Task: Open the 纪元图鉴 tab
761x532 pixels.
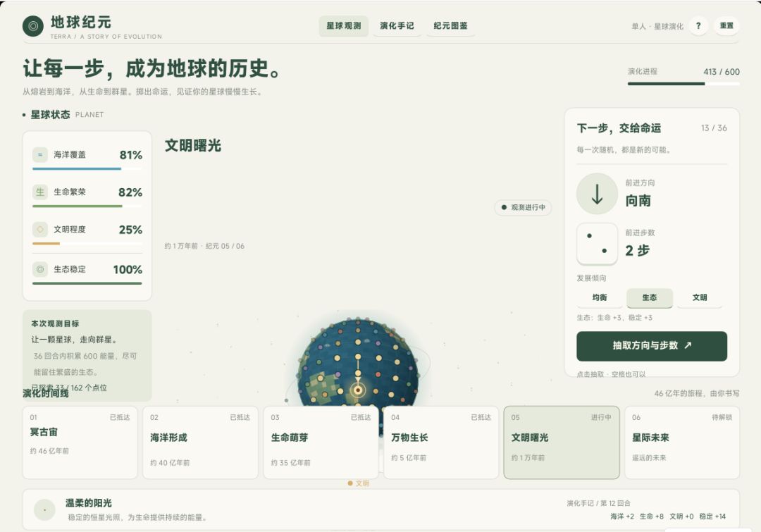Action: tap(450, 26)
